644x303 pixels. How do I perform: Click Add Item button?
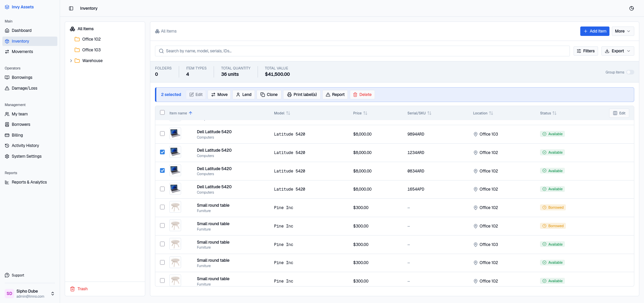click(595, 31)
